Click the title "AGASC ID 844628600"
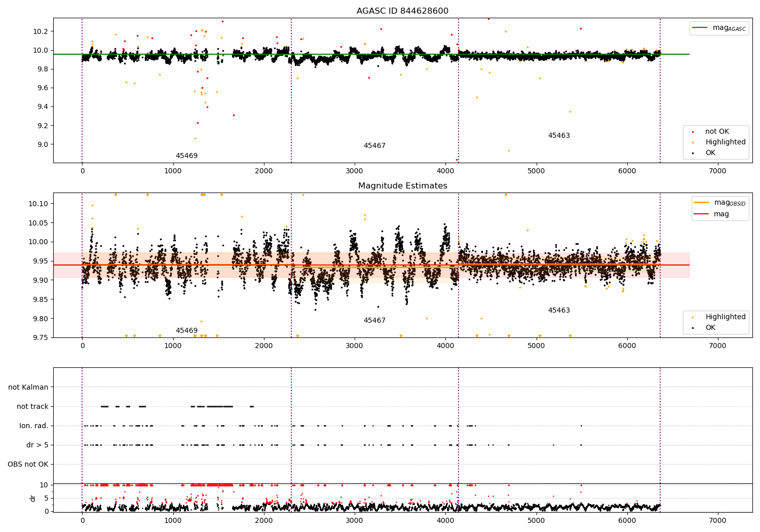Viewport: 760px width, 532px height. tap(402, 11)
